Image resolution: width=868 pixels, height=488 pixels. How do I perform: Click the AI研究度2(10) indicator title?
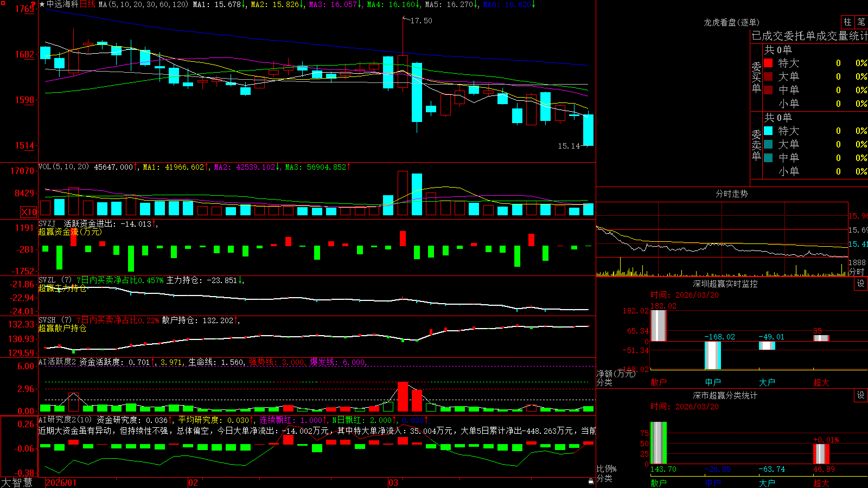[66, 420]
